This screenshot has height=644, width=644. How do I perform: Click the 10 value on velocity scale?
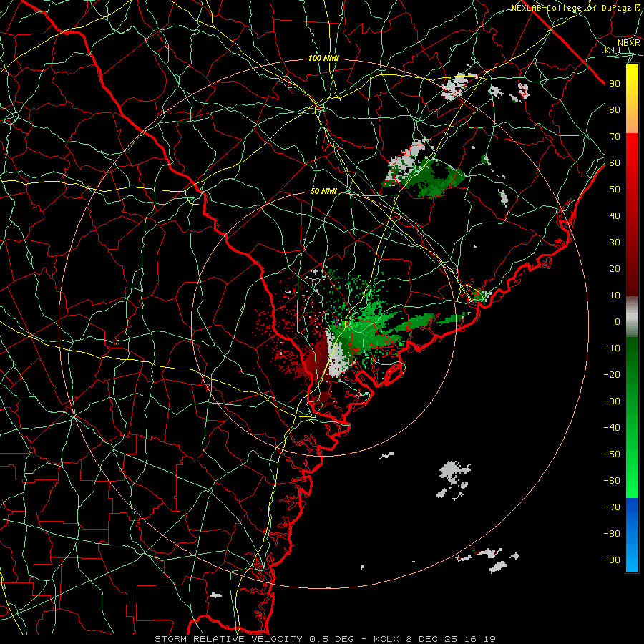615,296
